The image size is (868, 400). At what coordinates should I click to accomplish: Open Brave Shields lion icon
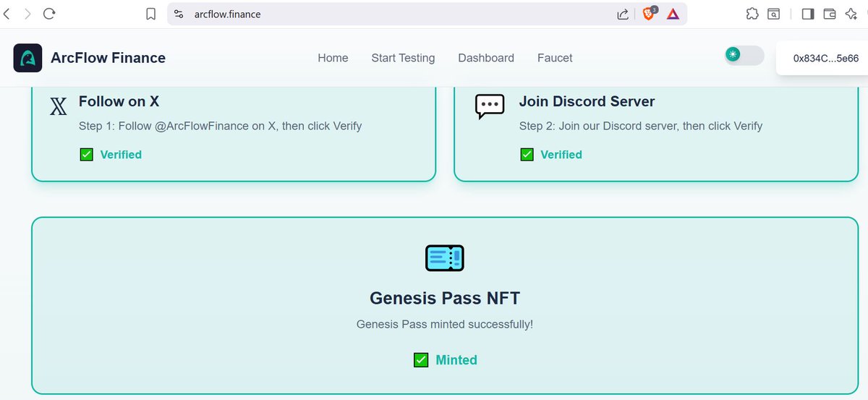[x=649, y=13]
